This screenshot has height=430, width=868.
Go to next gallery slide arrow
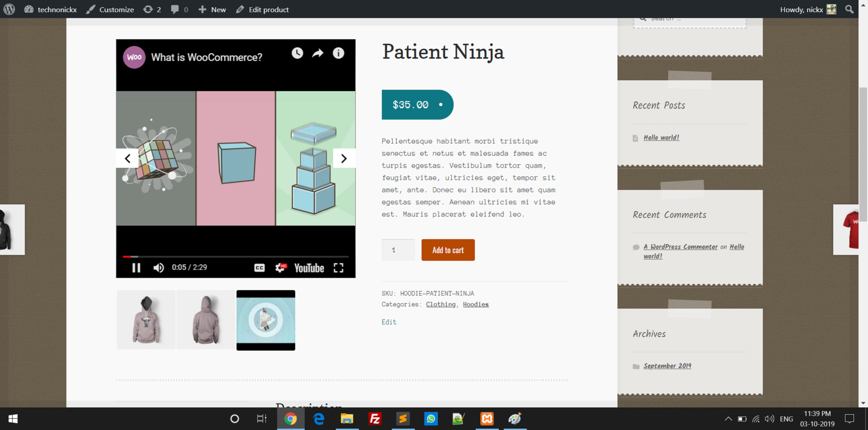[x=344, y=158]
